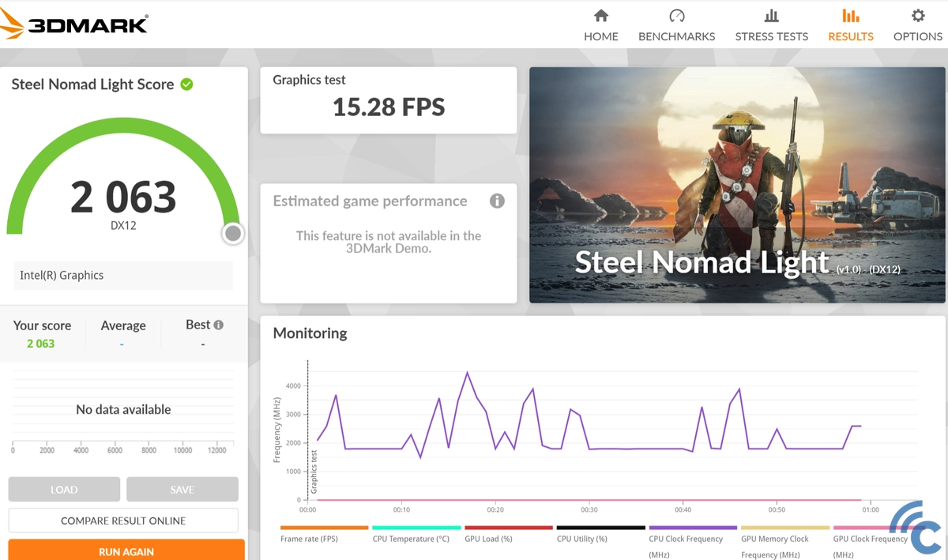
Task: Click the Estimated game performance info icon
Action: [497, 201]
